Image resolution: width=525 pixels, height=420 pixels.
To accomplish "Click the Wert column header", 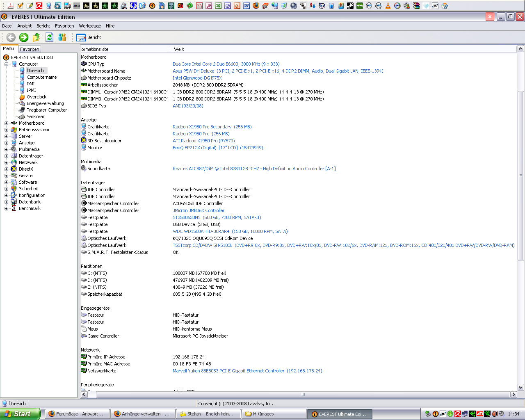I will pos(343,49).
